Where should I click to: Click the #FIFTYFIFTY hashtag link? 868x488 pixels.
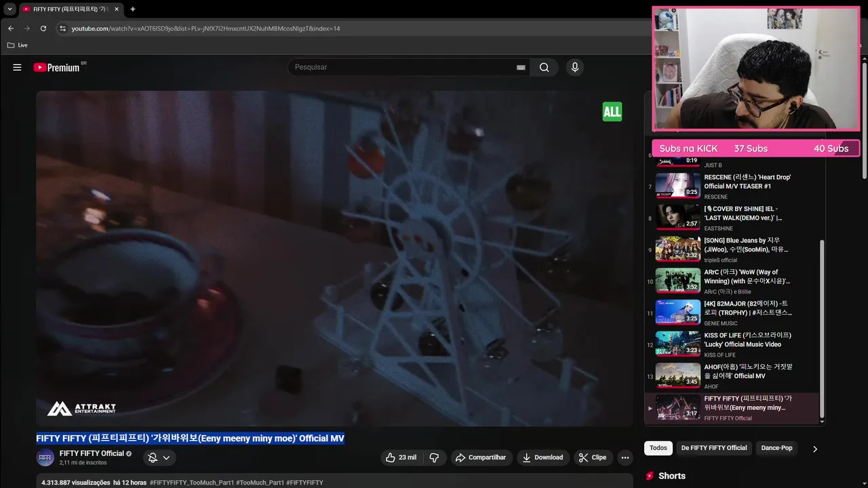(304, 483)
